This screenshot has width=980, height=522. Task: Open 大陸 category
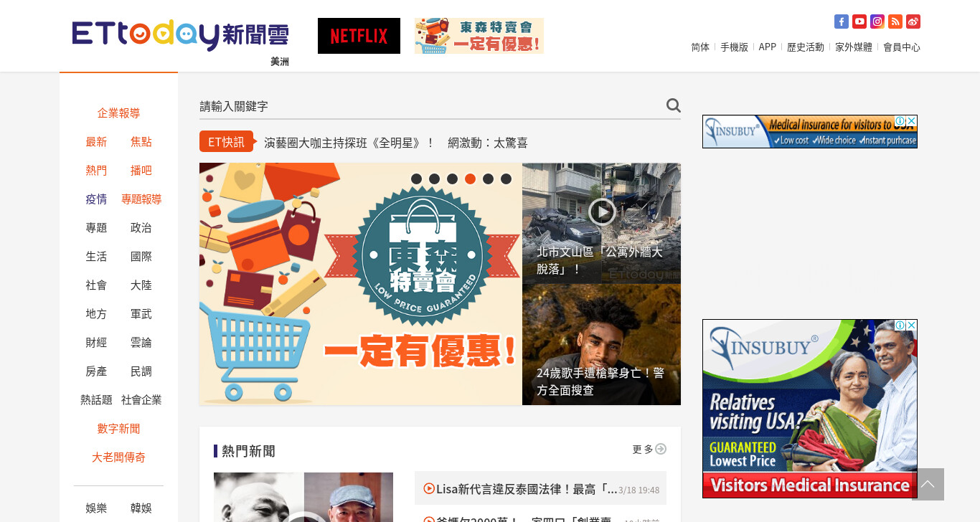[141, 285]
